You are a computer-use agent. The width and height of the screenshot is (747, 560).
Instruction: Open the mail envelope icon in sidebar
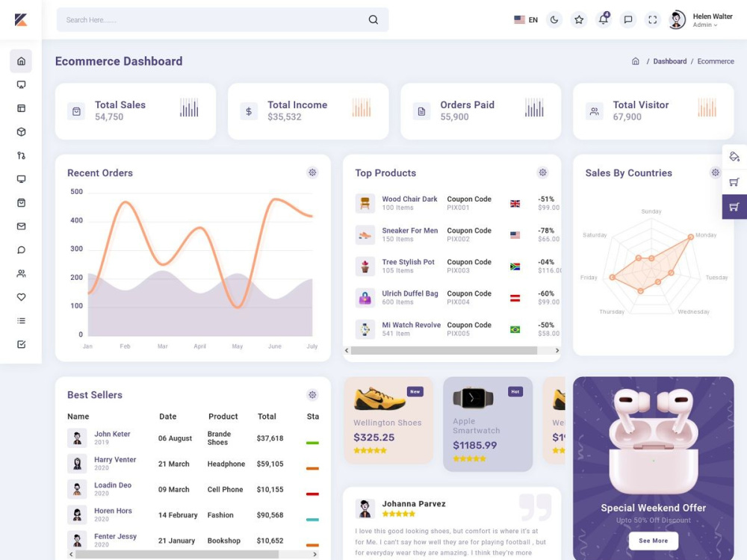tap(21, 226)
